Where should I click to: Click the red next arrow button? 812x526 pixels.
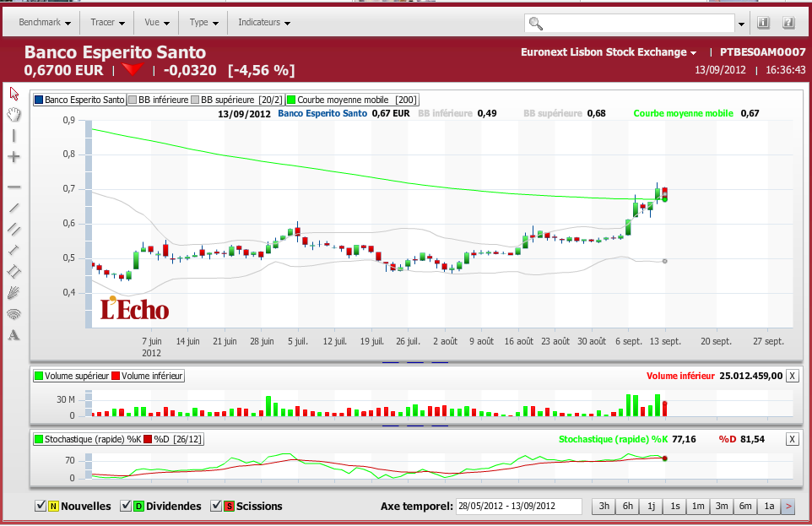tap(788, 507)
